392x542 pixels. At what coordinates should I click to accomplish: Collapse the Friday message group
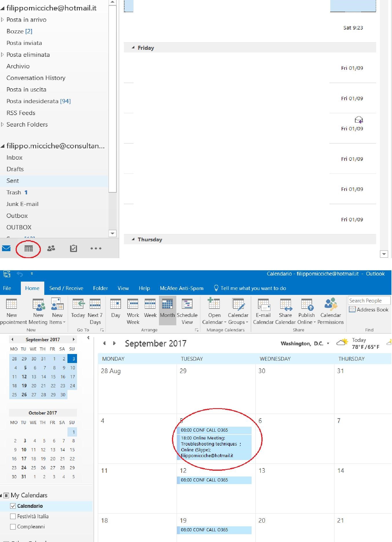coord(133,48)
